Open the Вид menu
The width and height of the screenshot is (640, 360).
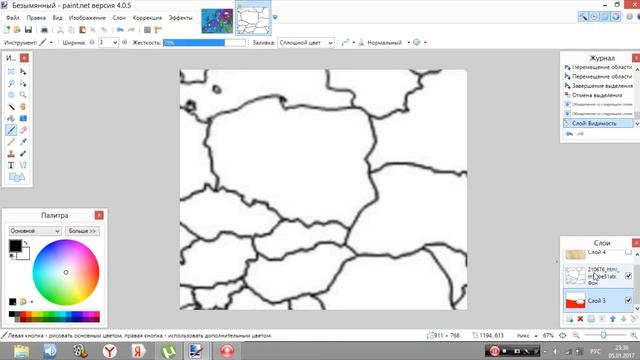coord(57,18)
